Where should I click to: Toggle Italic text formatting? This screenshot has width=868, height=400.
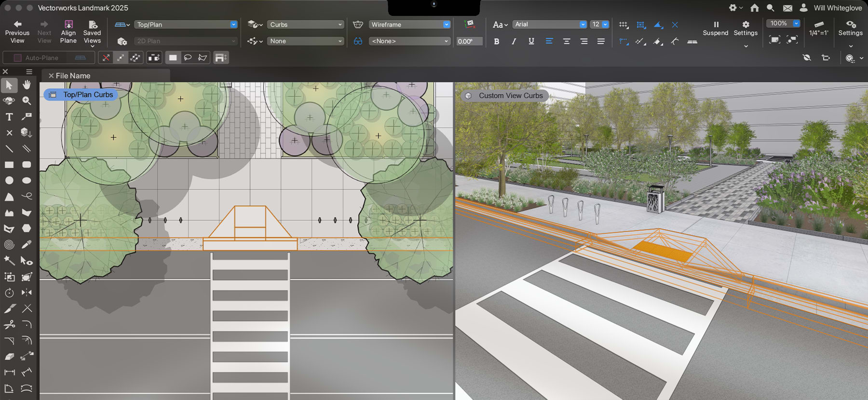tap(514, 41)
